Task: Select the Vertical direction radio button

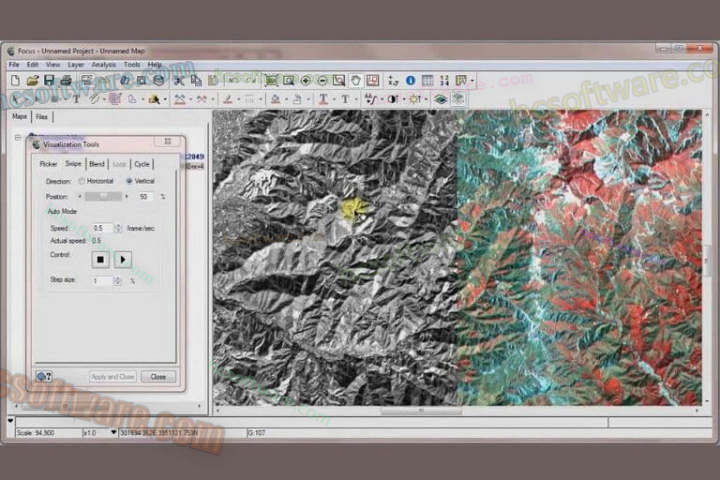Action: point(129,181)
